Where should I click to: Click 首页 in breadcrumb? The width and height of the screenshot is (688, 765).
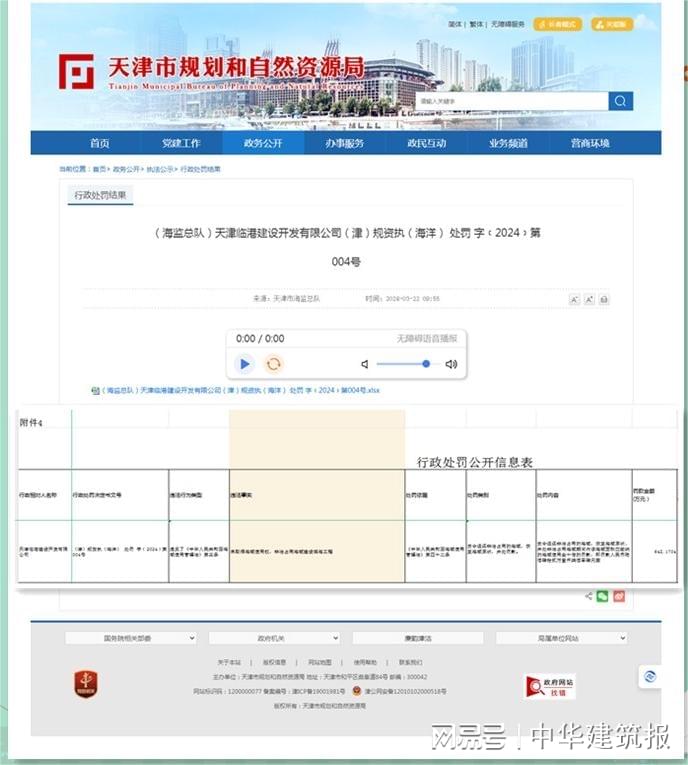point(99,169)
